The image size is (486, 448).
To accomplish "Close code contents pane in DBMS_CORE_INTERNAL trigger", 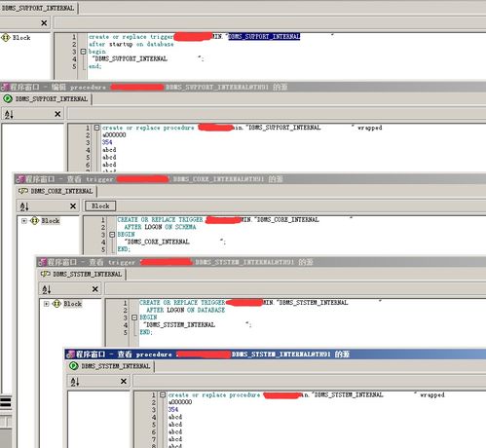I will point(73,206).
